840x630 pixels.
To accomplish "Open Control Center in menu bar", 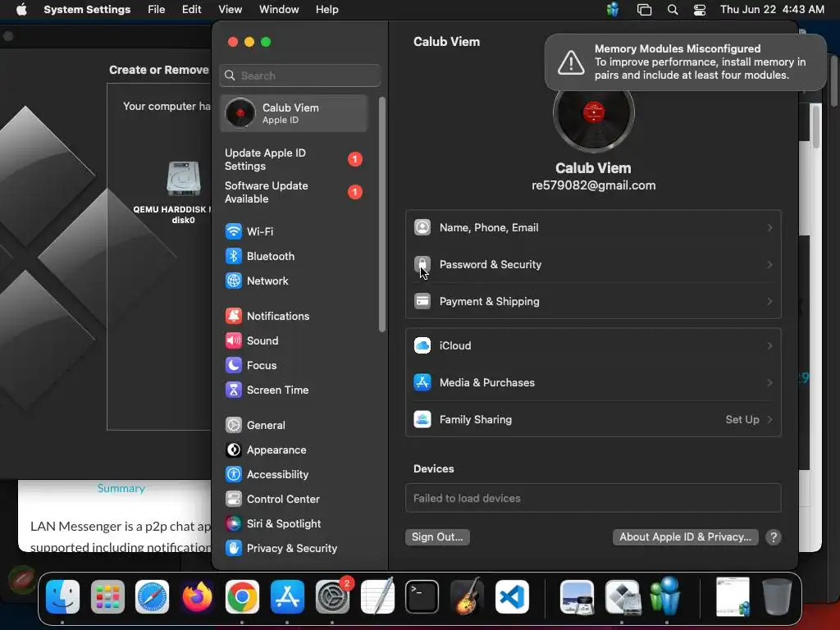I will tap(699, 10).
